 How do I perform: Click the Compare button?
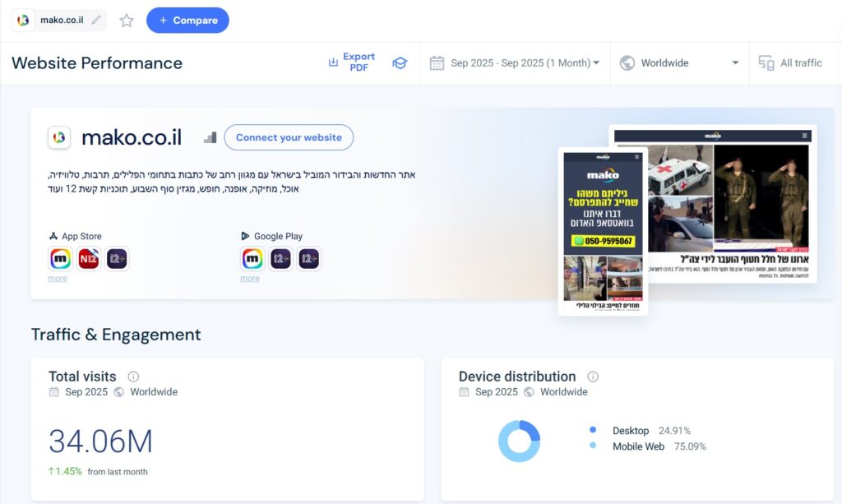187,21
